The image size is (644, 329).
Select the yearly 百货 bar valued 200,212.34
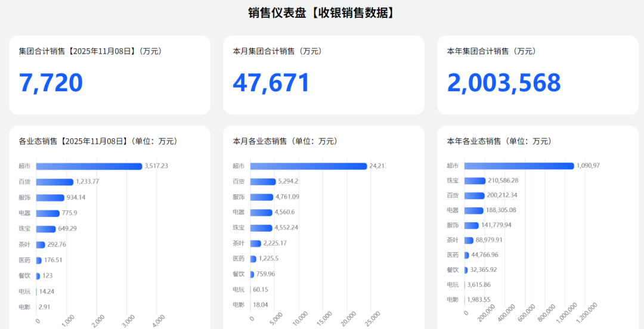(x=474, y=195)
